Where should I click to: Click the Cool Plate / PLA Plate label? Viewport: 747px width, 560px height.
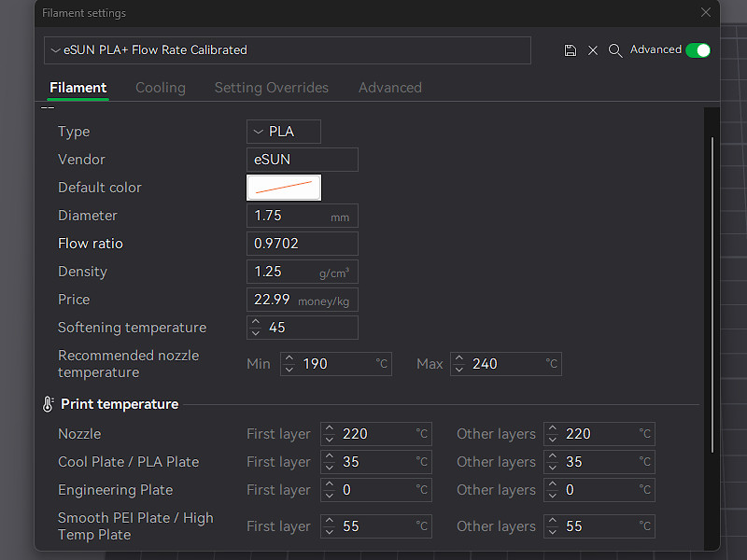(128, 462)
